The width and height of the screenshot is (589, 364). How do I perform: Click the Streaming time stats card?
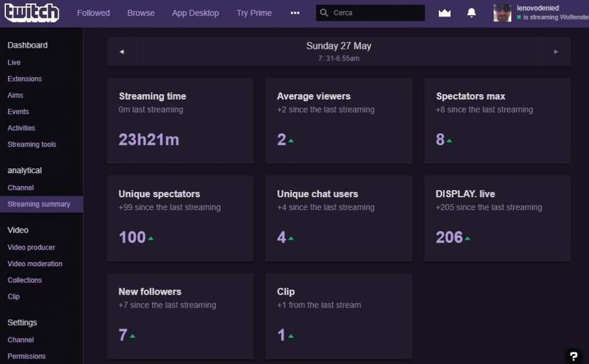pyautogui.click(x=180, y=121)
